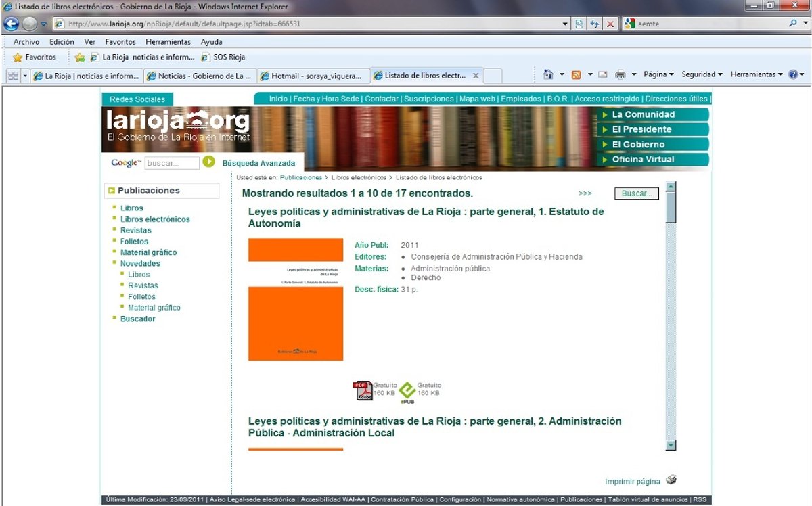
Task: Click the results list scrollbar down arrow
Action: (671, 445)
